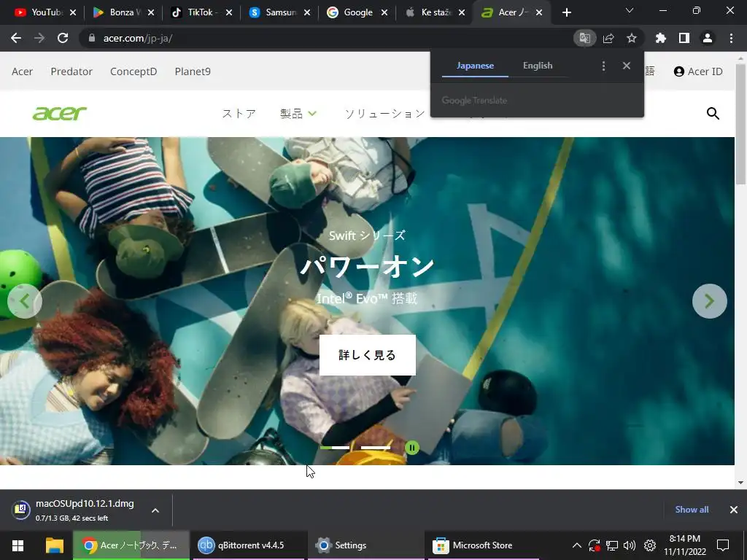Pause the carousel autoplay
The width and height of the screenshot is (747, 560).
click(x=412, y=448)
